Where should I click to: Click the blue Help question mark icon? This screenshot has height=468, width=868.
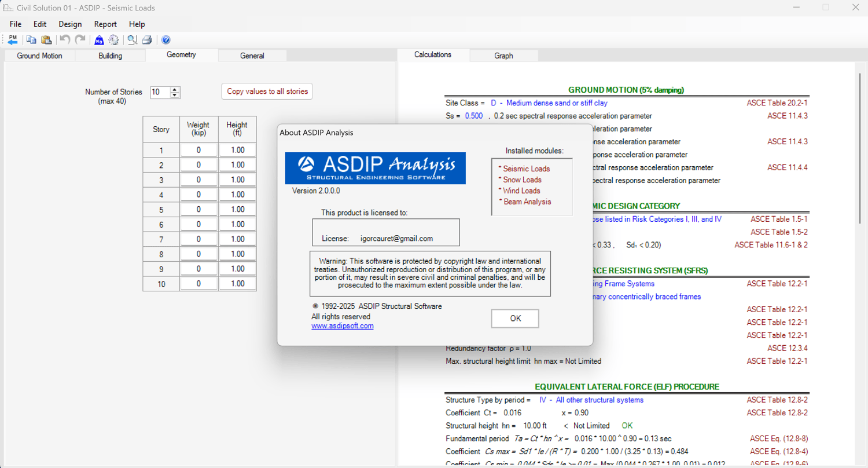166,40
